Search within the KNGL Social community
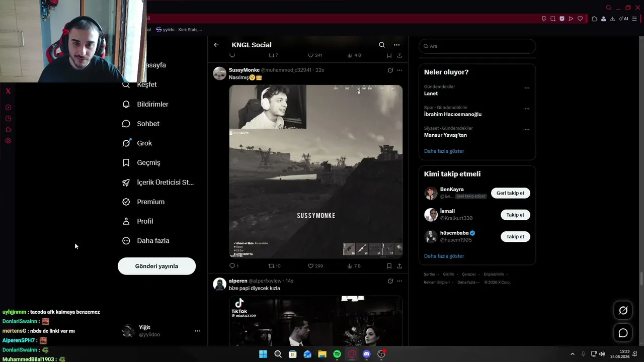Image resolution: width=644 pixels, height=362 pixels. pos(382,45)
